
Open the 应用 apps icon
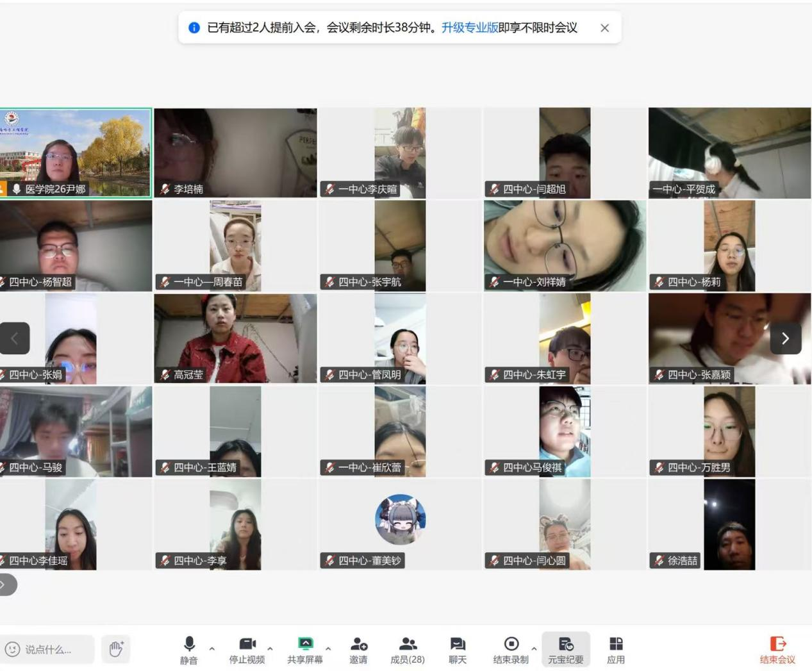point(616,649)
